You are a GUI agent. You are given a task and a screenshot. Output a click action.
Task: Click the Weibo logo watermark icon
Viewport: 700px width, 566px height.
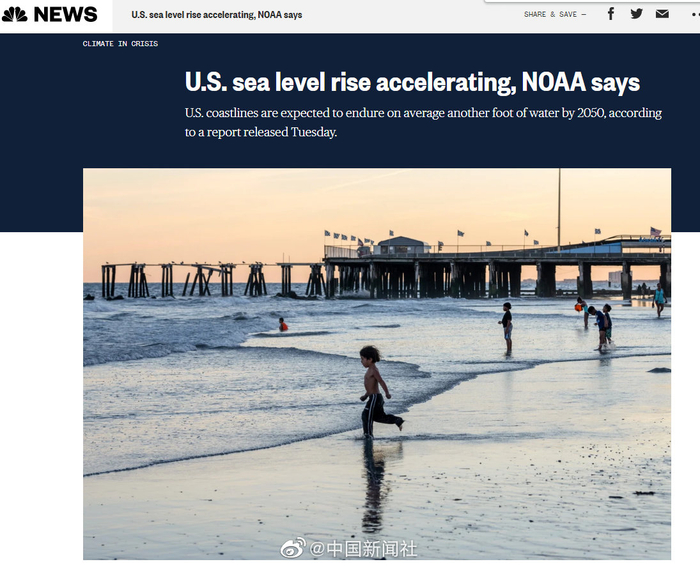(293, 548)
